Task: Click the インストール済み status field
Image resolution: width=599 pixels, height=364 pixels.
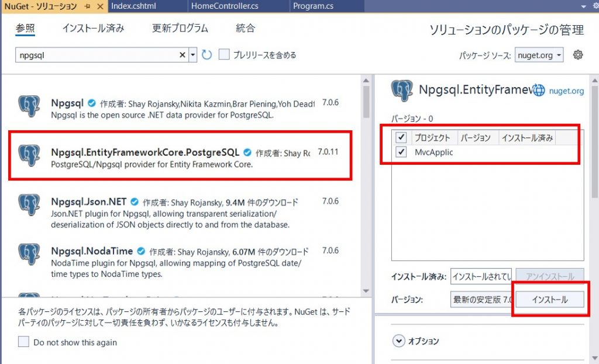Action: 481,276
